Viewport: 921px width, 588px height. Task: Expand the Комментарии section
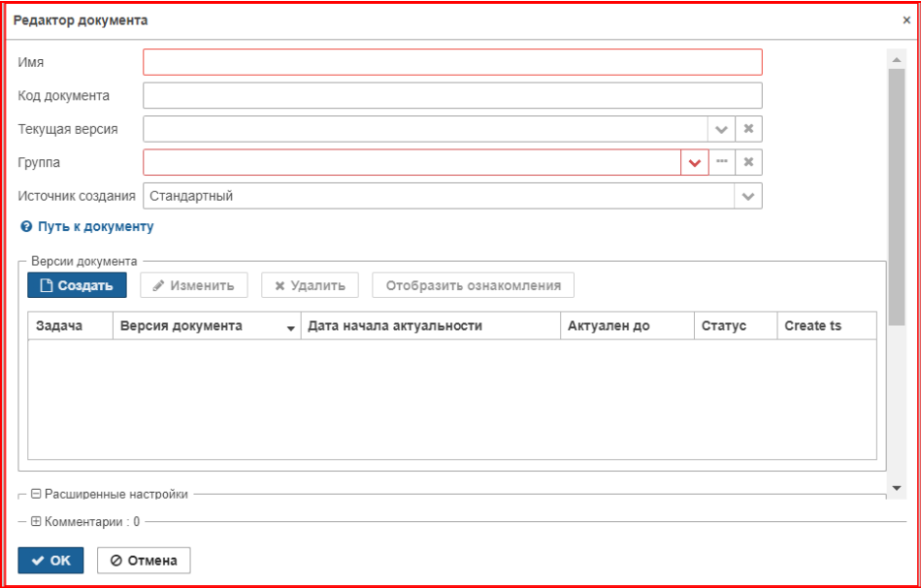tap(36, 521)
